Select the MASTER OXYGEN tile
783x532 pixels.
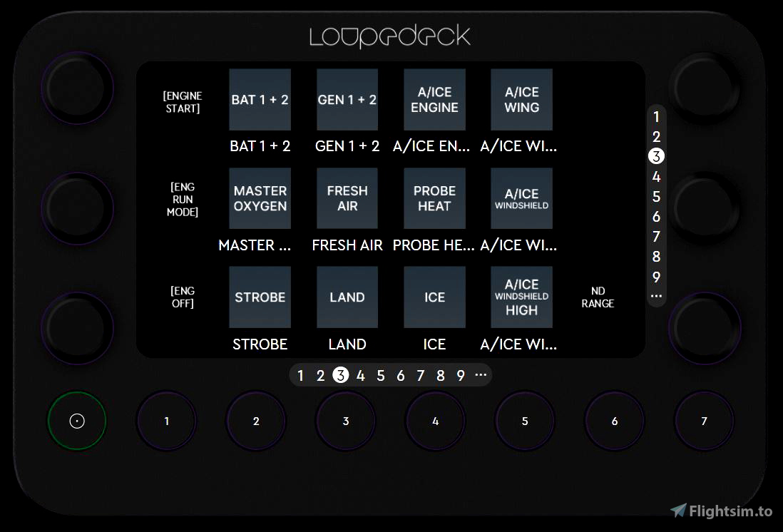point(260,198)
